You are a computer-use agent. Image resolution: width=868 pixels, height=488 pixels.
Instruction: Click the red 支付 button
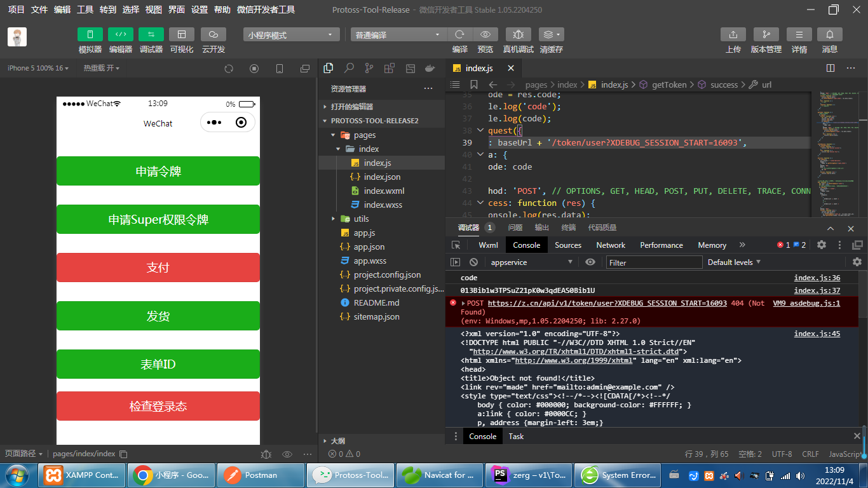click(158, 268)
